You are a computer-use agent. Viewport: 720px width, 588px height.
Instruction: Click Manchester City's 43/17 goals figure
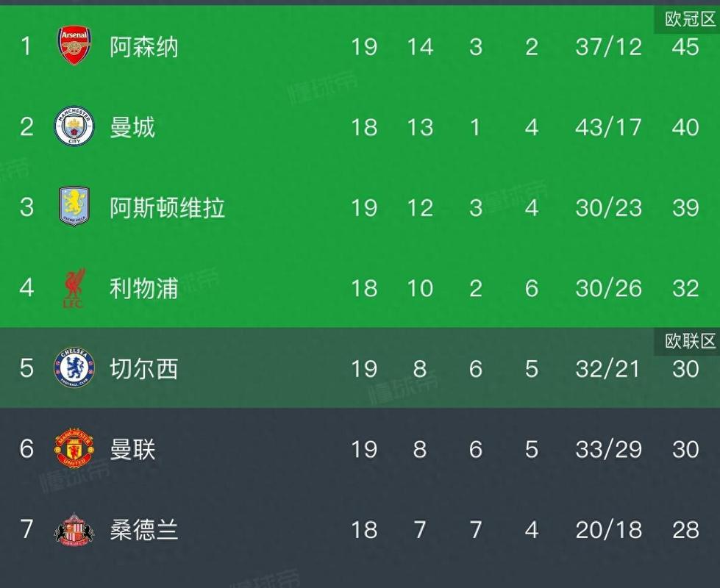tap(608, 127)
